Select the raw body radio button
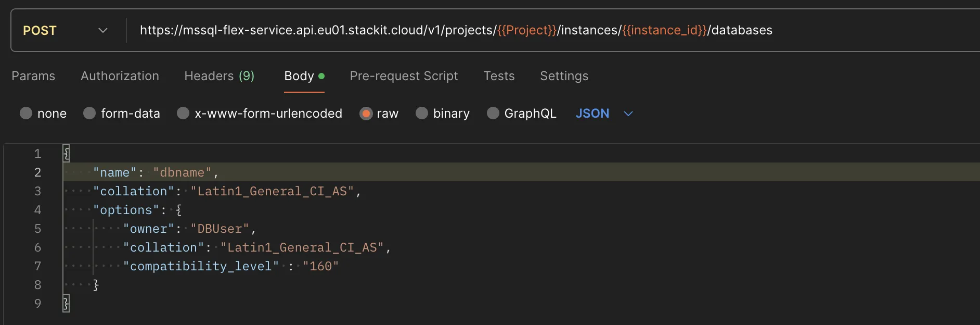Image resolution: width=980 pixels, height=325 pixels. 366,114
